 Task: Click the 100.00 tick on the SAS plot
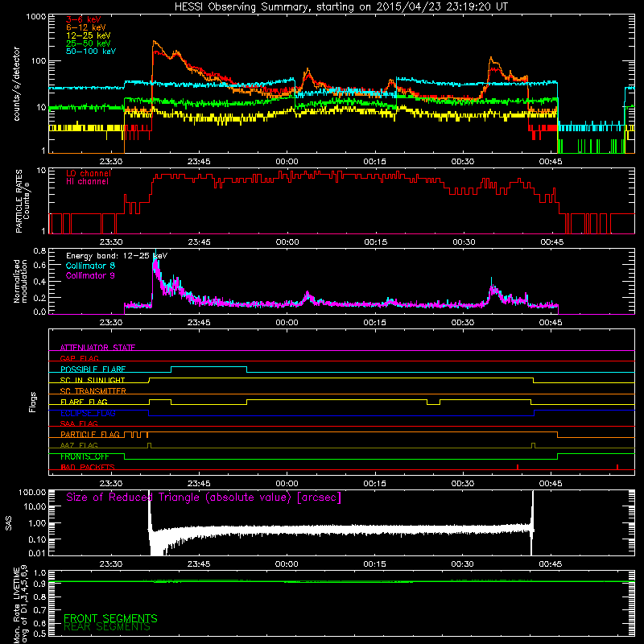(x=32, y=493)
